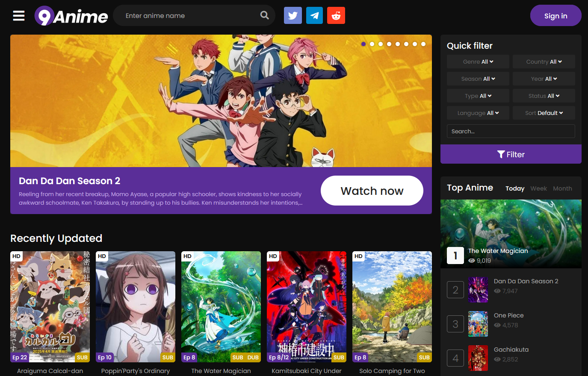
Task: Open The Water Magician poster in Recently Updated
Action: pyautogui.click(x=221, y=307)
